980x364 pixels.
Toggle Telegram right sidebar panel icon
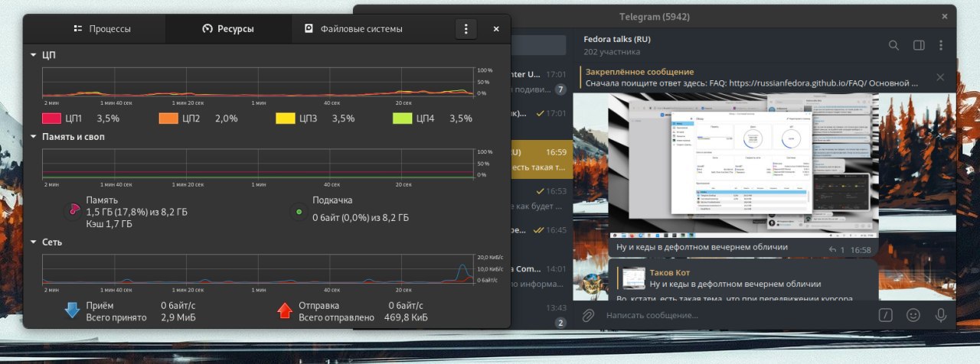(x=920, y=45)
